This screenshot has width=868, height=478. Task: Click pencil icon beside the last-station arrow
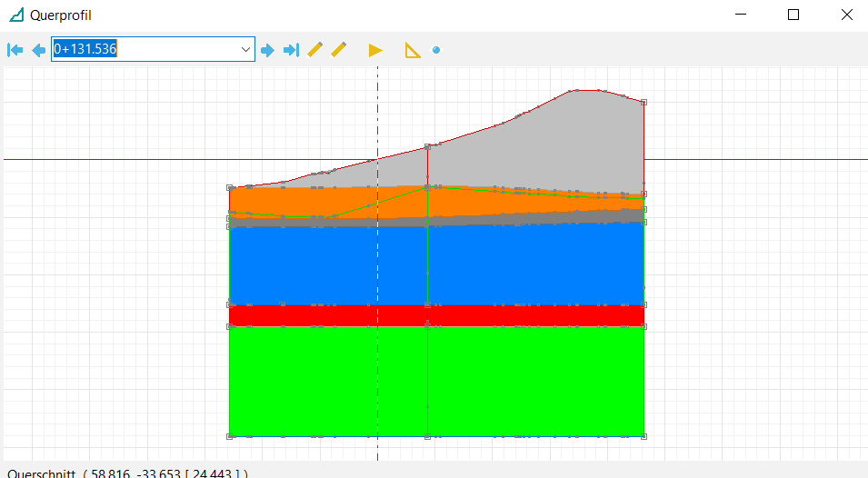point(315,50)
